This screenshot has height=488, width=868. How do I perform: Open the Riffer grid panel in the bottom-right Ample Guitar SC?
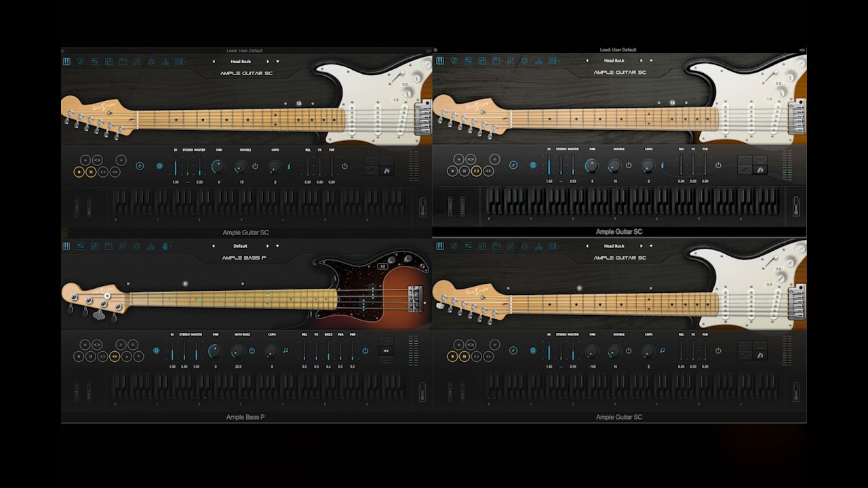click(482, 246)
